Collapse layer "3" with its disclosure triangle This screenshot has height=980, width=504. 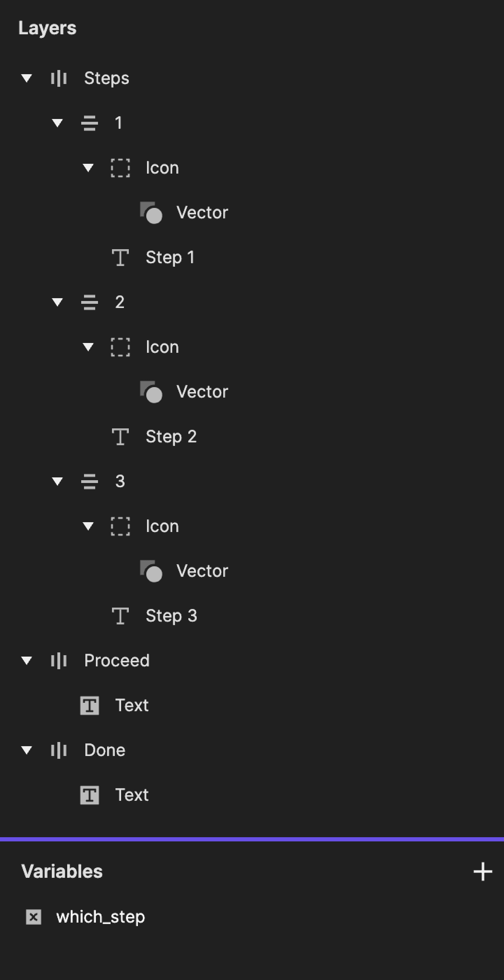57,481
